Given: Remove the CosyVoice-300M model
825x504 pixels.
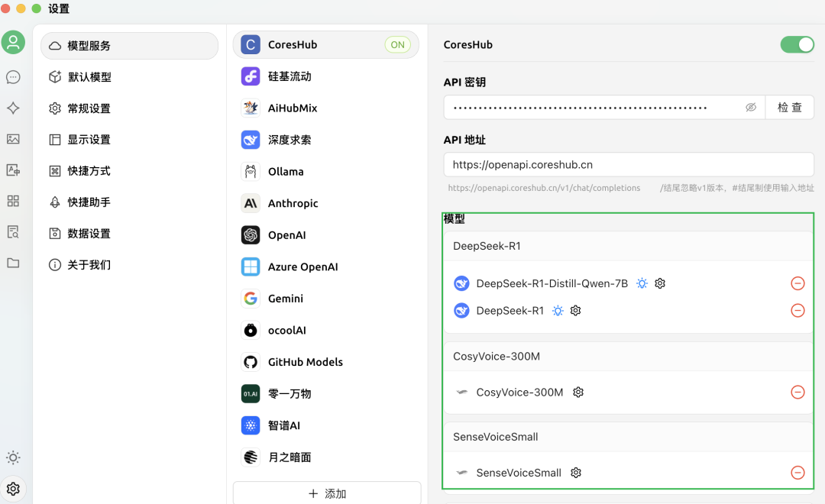Looking at the screenshot, I should [797, 392].
